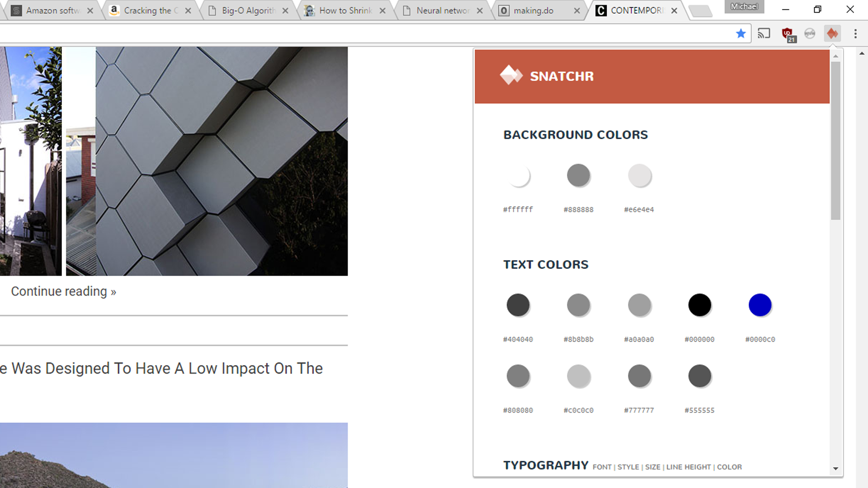This screenshot has height=488, width=868.
Task: Pick the #888888 background color swatch
Action: (x=578, y=175)
